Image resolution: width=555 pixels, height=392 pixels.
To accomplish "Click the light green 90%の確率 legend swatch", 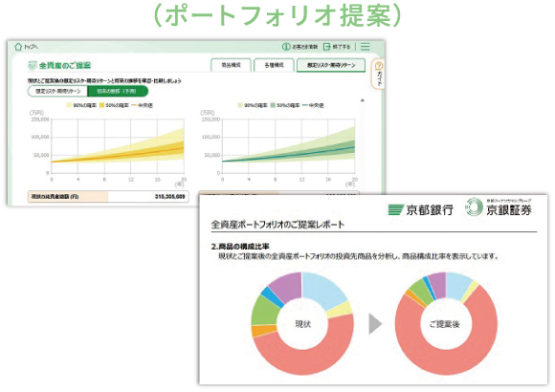I will coord(240,105).
